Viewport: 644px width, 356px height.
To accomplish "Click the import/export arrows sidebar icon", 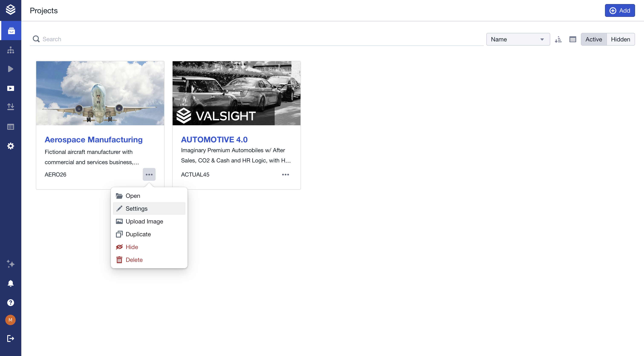I will [10, 107].
